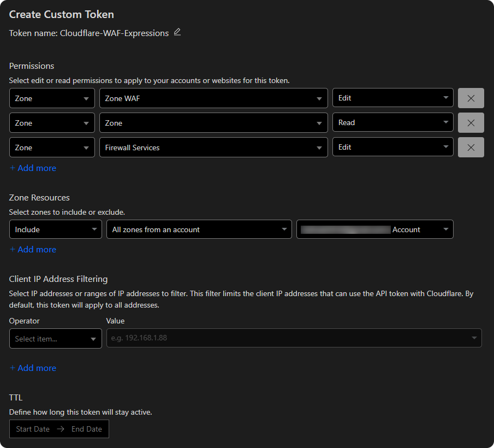
Task: Change the Firewall Services Edit access level
Action: pos(392,148)
